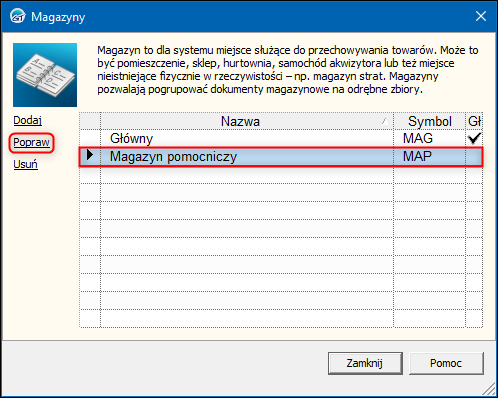Click the Dodaj link
The width and height of the screenshot is (498, 398).
click(27, 120)
